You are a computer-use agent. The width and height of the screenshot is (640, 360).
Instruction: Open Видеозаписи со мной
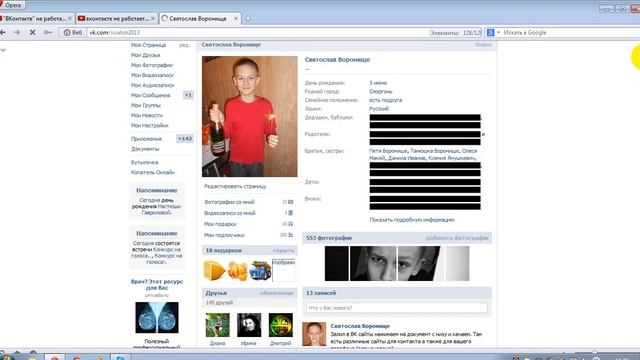pyautogui.click(x=229, y=213)
